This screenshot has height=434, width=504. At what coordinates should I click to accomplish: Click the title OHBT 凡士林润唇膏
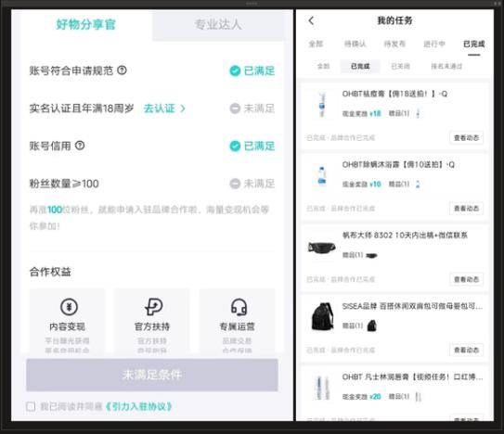(x=412, y=377)
